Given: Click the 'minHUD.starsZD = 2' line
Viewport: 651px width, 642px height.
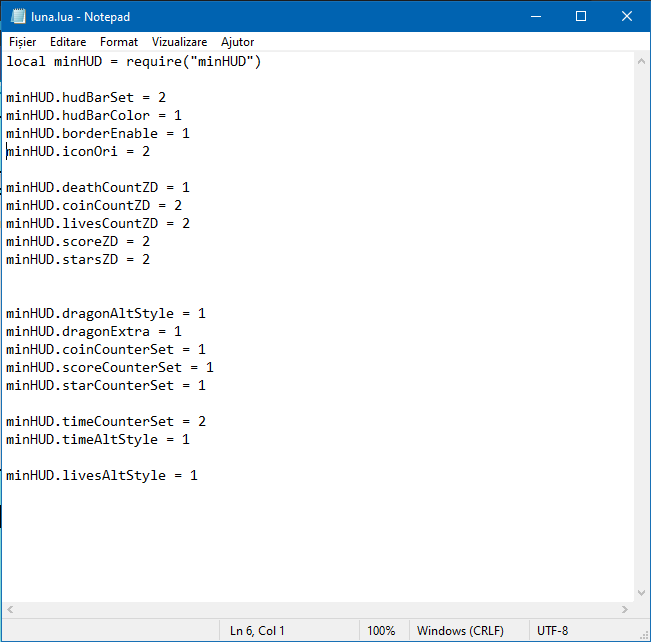Looking at the screenshot, I should click(x=78, y=260).
